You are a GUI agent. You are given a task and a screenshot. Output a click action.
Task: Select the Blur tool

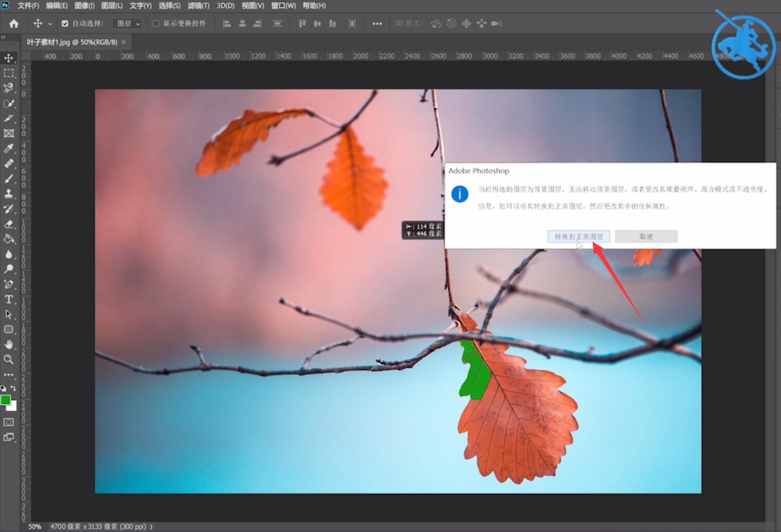(x=9, y=254)
